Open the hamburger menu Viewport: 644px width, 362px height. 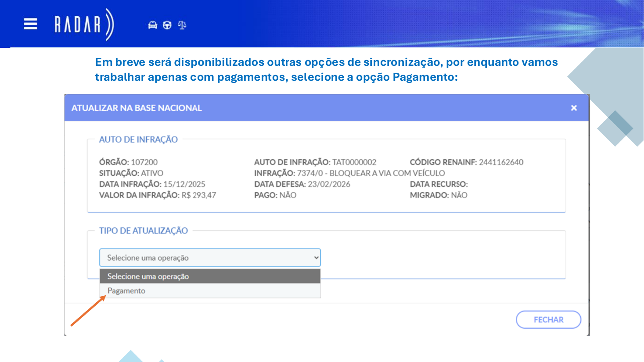(30, 24)
